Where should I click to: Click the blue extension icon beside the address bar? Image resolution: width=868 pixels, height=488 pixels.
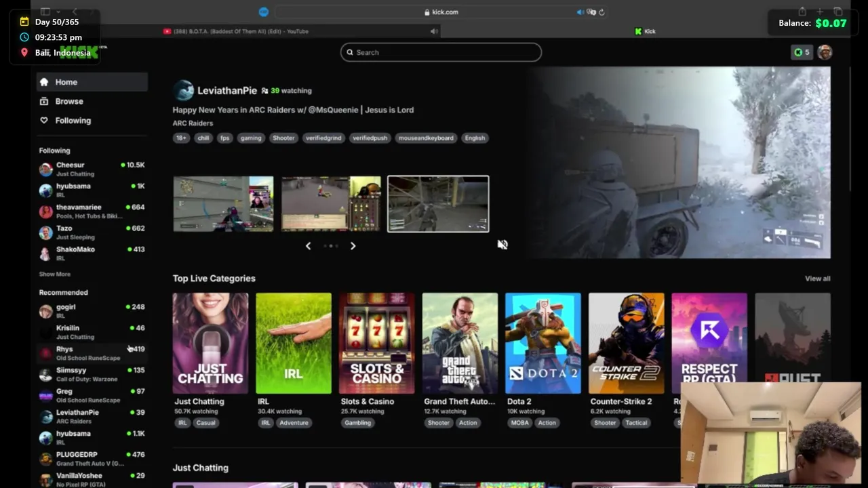click(264, 12)
